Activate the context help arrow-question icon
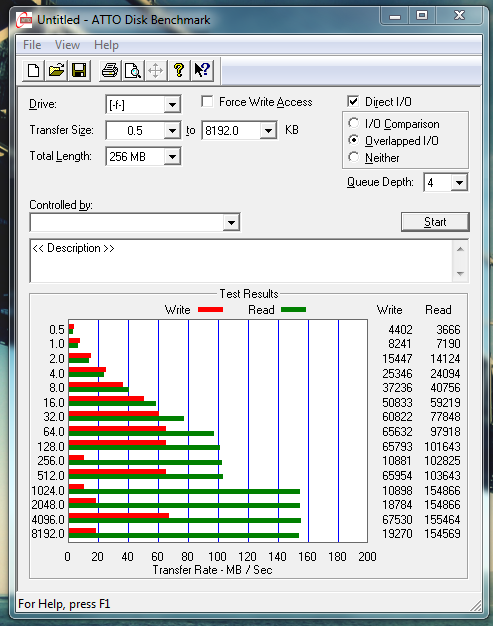 [x=202, y=71]
